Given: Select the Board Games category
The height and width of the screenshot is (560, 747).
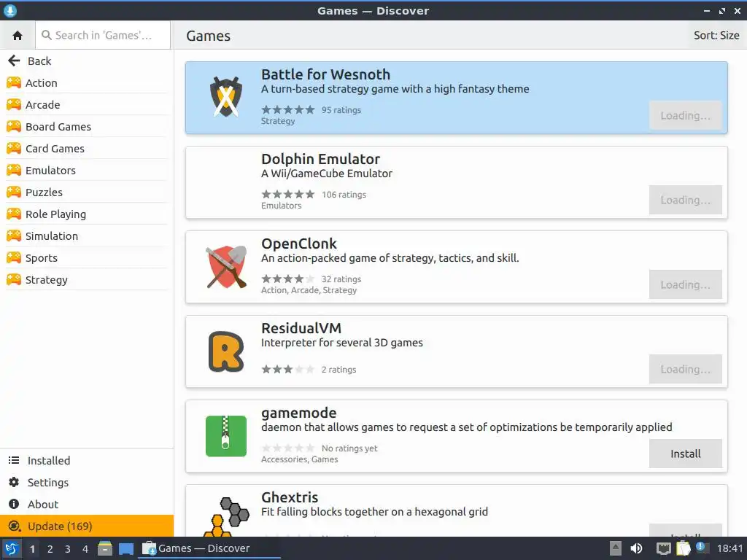Looking at the screenshot, I should click(x=87, y=127).
